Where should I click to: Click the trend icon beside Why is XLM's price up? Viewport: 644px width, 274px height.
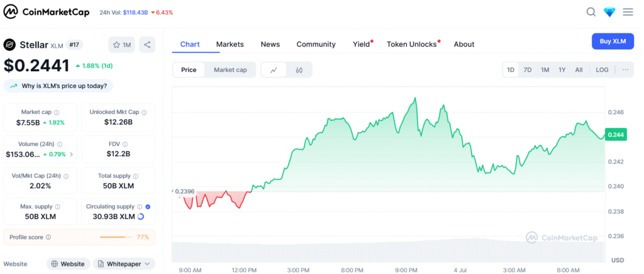[x=14, y=86]
